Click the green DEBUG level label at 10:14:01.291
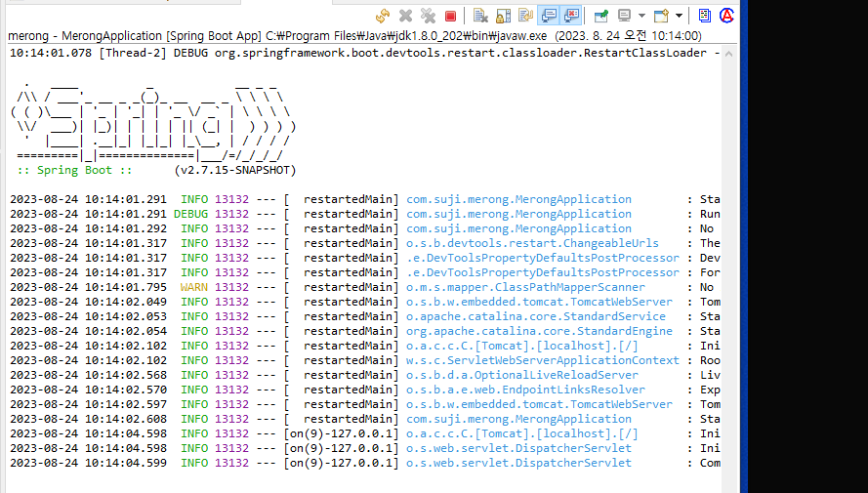This screenshot has height=493, width=868. [x=191, y=214]
